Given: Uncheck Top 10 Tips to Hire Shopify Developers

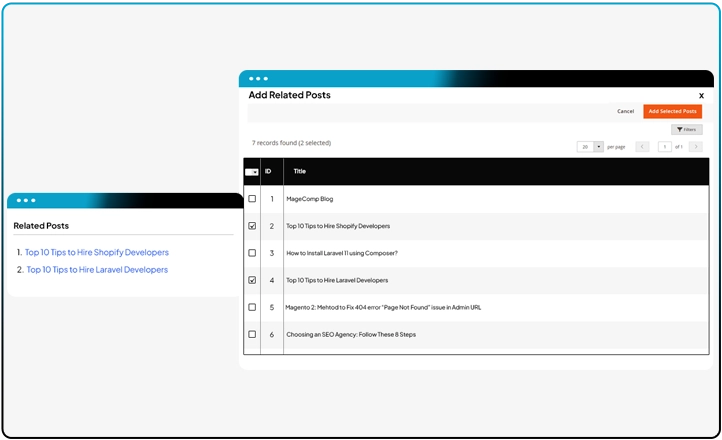Looking at the screenshot, I should click(x=252, y=226).
